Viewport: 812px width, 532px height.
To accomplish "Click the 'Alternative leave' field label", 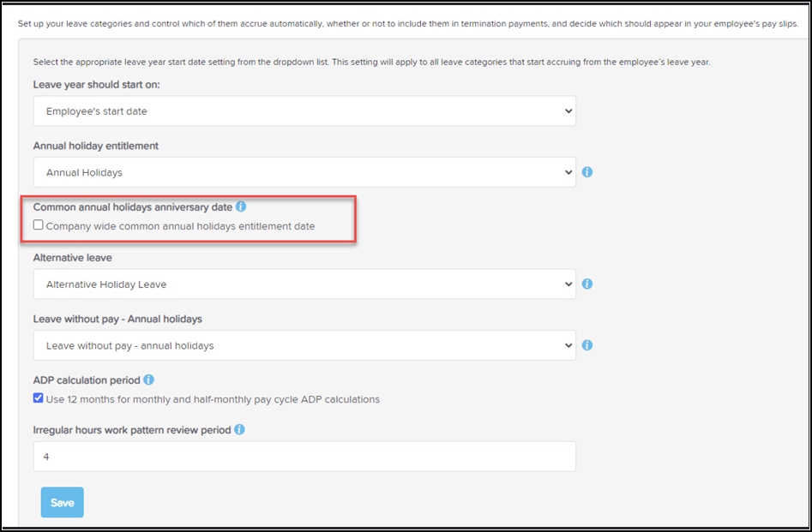I will pos(73,257).
